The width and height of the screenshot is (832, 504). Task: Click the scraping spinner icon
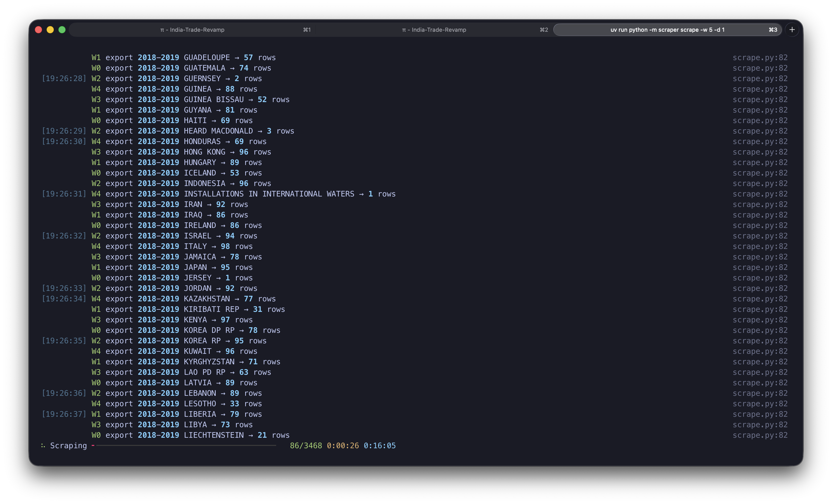pos(43,446)
